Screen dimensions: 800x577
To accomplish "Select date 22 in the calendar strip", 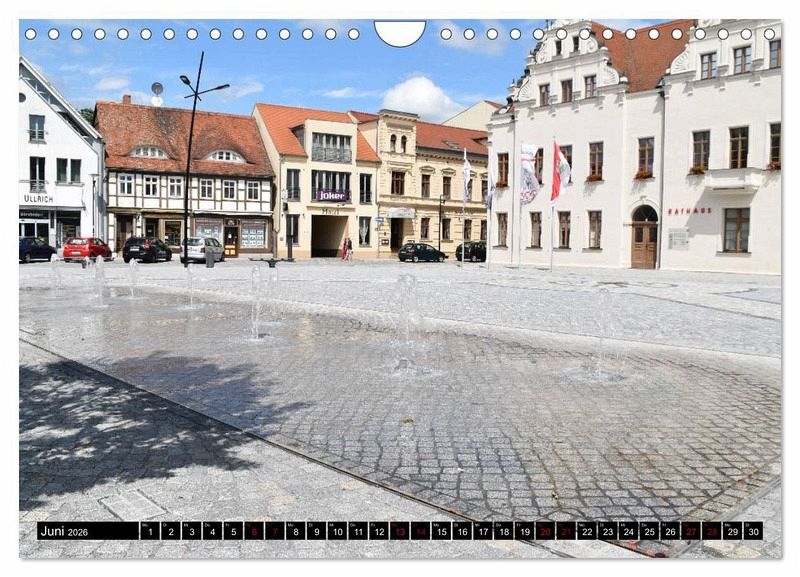I will (587, 531).
